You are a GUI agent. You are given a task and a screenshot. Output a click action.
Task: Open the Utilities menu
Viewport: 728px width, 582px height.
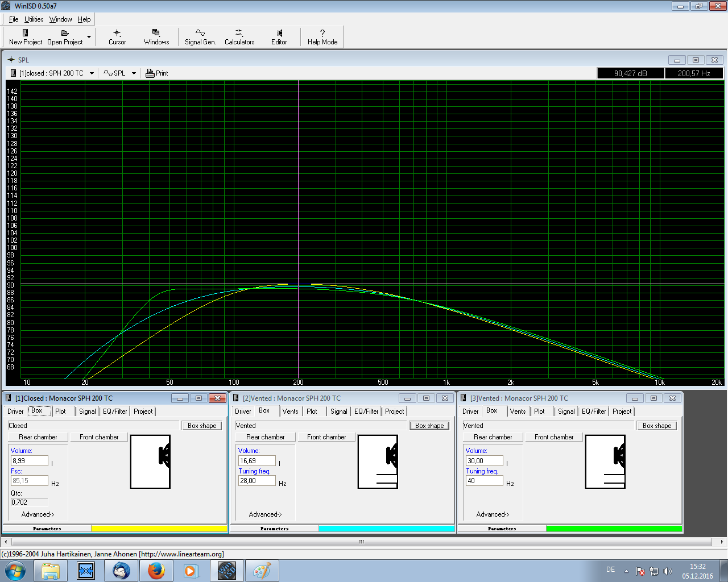pos(34,19)
